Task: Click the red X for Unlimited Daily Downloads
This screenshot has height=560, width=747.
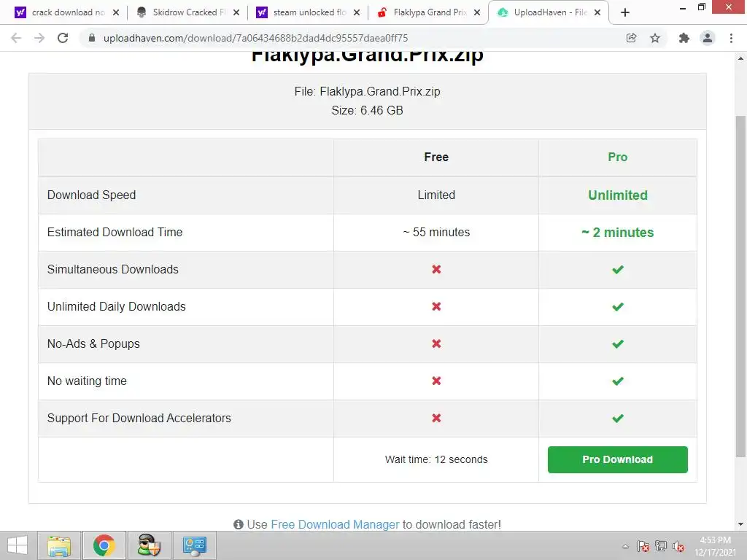Action: [x=436, y=307]
